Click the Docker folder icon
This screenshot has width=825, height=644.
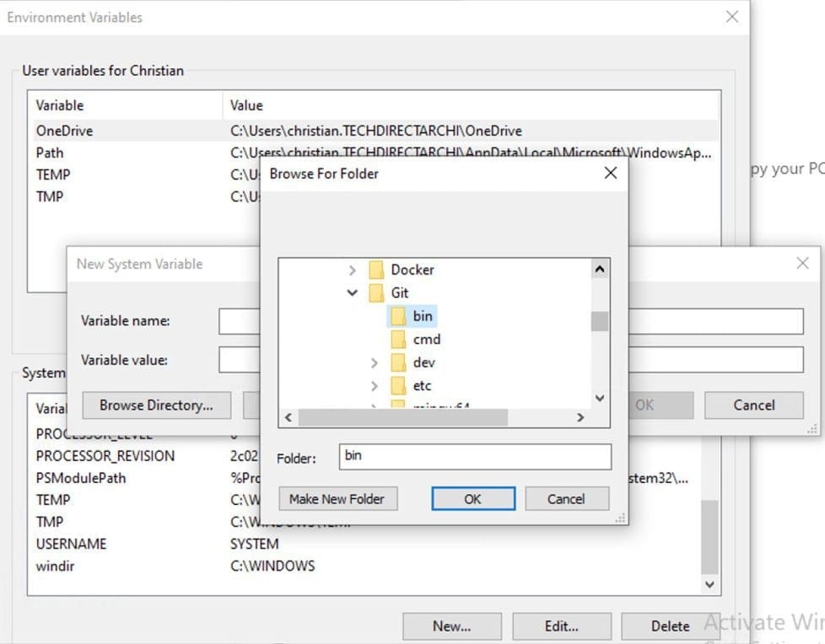click(x=376, y=270)
